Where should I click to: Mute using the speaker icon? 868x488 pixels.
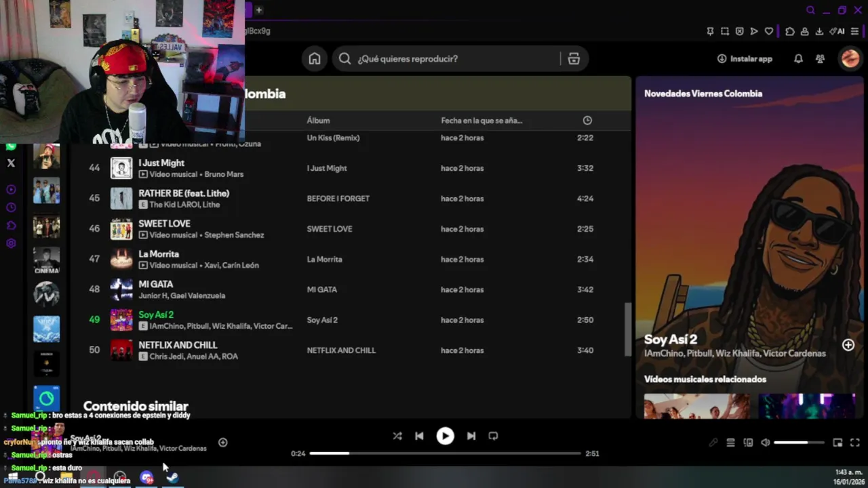click(x=766, y=443)
